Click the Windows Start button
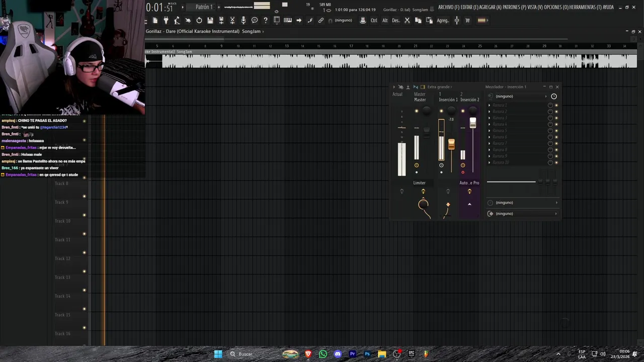 tap(218, 354)
